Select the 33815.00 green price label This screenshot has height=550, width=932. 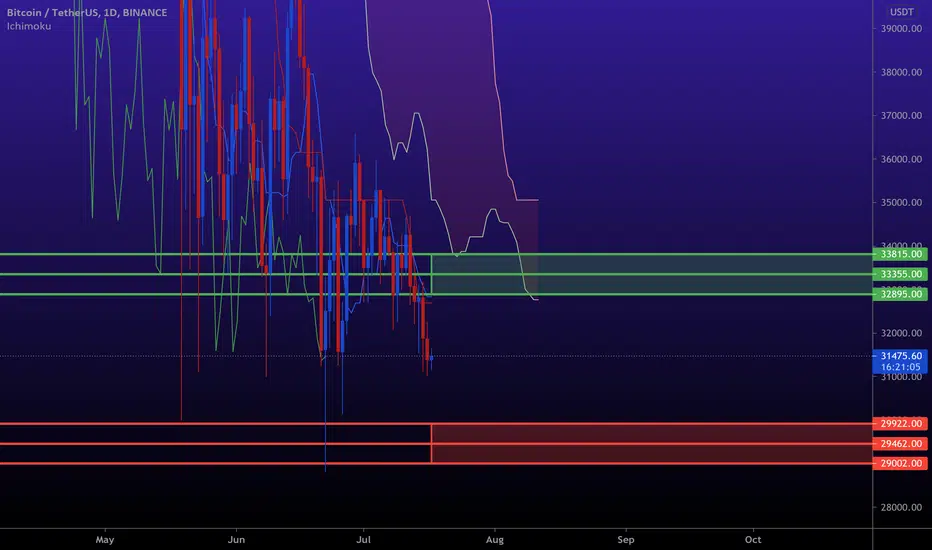click(900, 254)
